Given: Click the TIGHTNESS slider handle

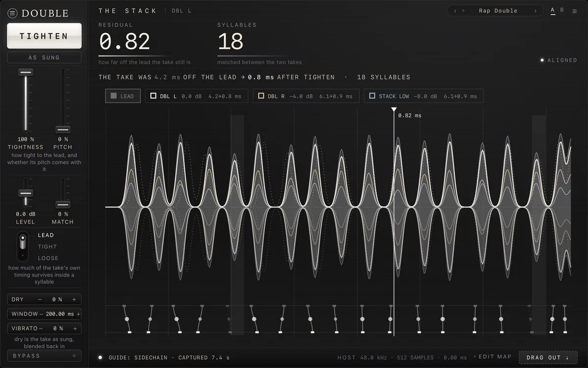Looking at the screenshot, I should click(x=26, y=72).
